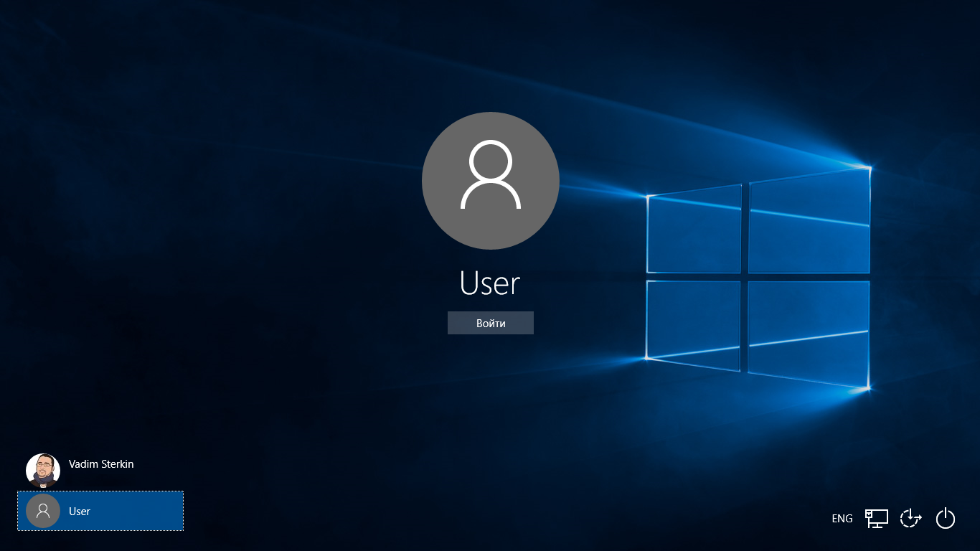Image resolution: width=980 pixels, height=551 pixels.
Task: Open the power options icon
Action: (946, 518)
